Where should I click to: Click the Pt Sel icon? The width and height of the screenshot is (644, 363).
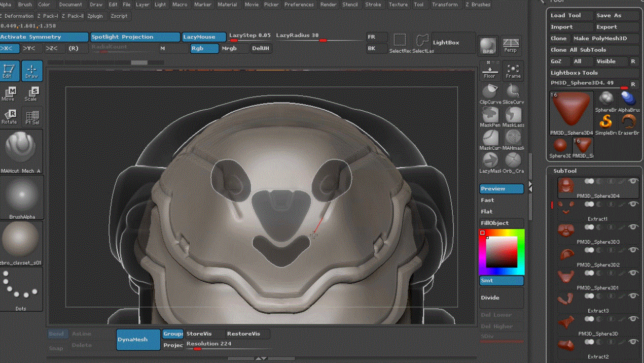click(x=32, y=117)
